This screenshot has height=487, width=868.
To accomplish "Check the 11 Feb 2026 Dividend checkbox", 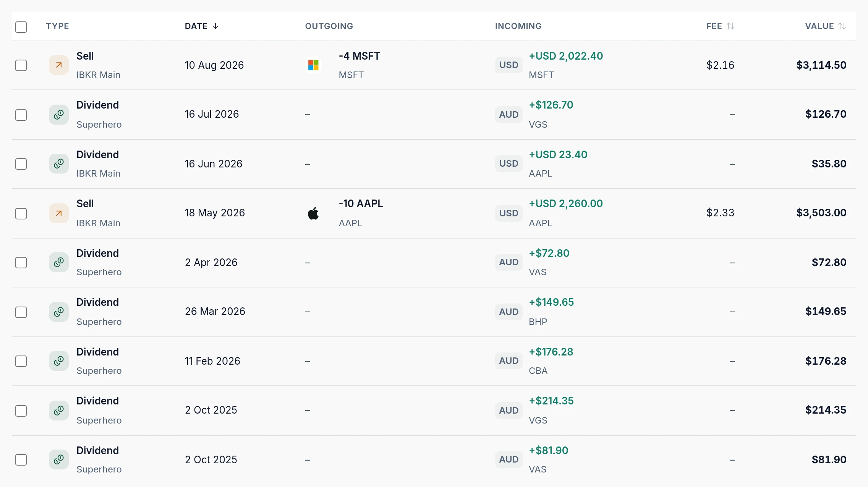I will pyautogui.click(x=21, y=361).
